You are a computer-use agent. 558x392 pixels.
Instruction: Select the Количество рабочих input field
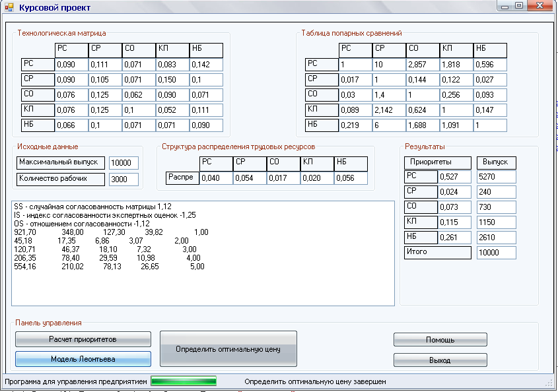pos(123,180)
